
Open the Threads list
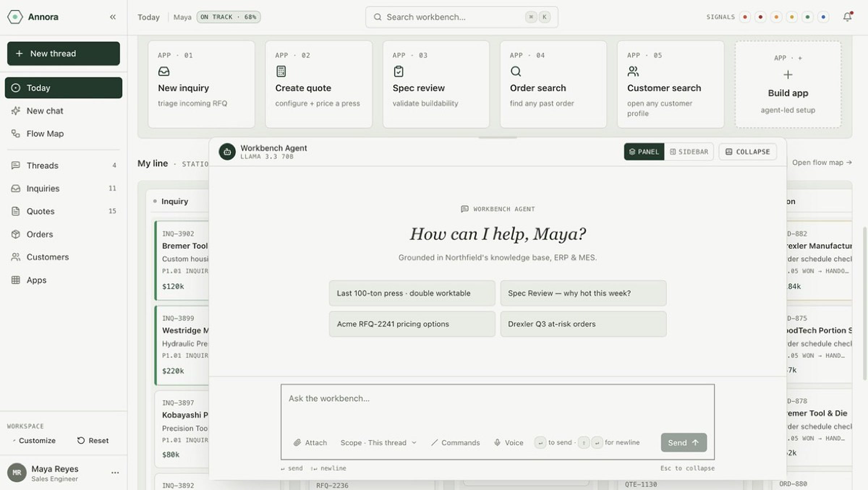64,166
